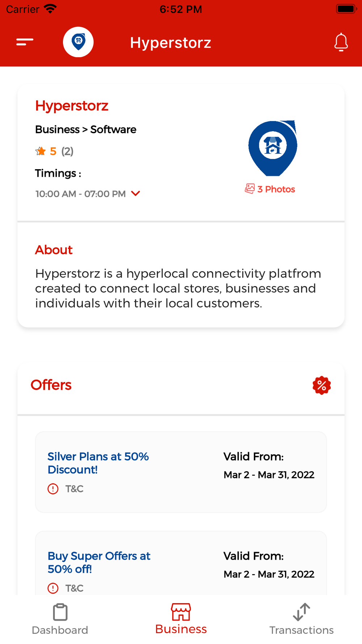
Task: Open notifications bell
Action: pos(341,42)
